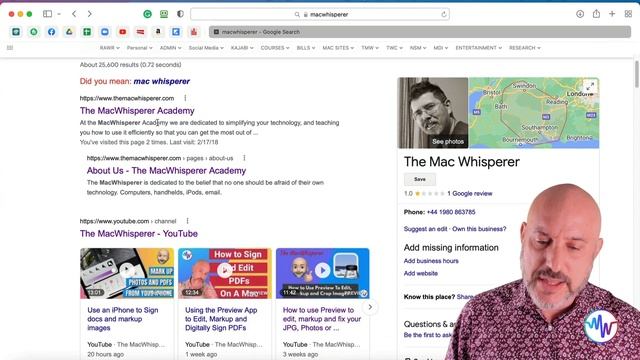Open the 1 Google review link
This screenshot has width=640, height=360.
click(x=469, y=193)
